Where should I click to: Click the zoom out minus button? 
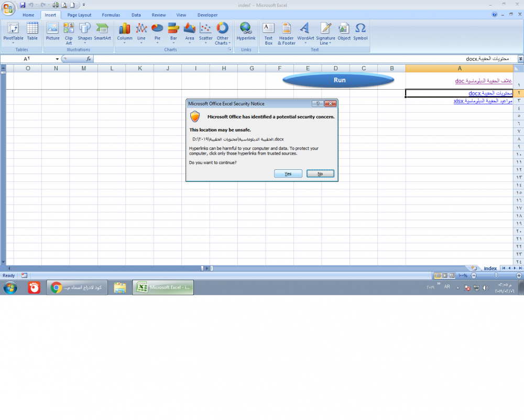[474, 275]
